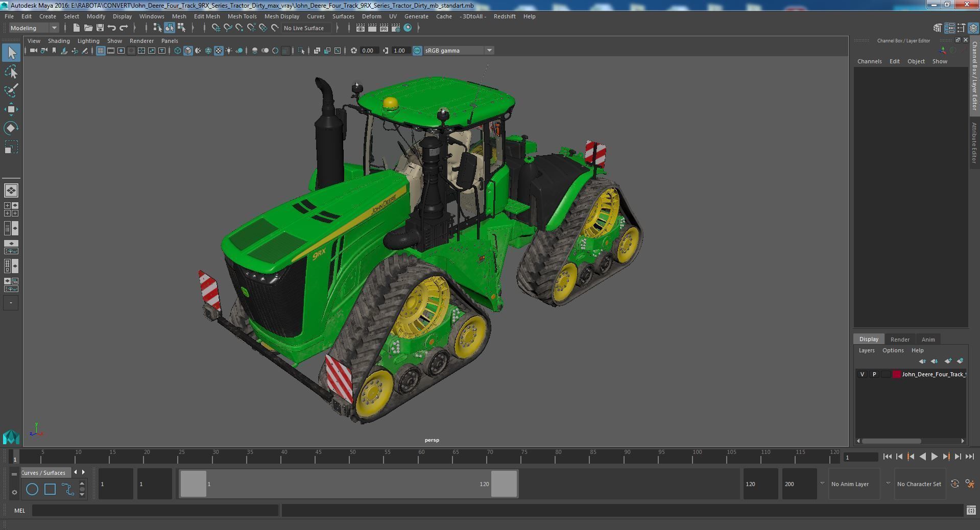Open the Redshift menu
980x530 pixels.
(505, 16)
